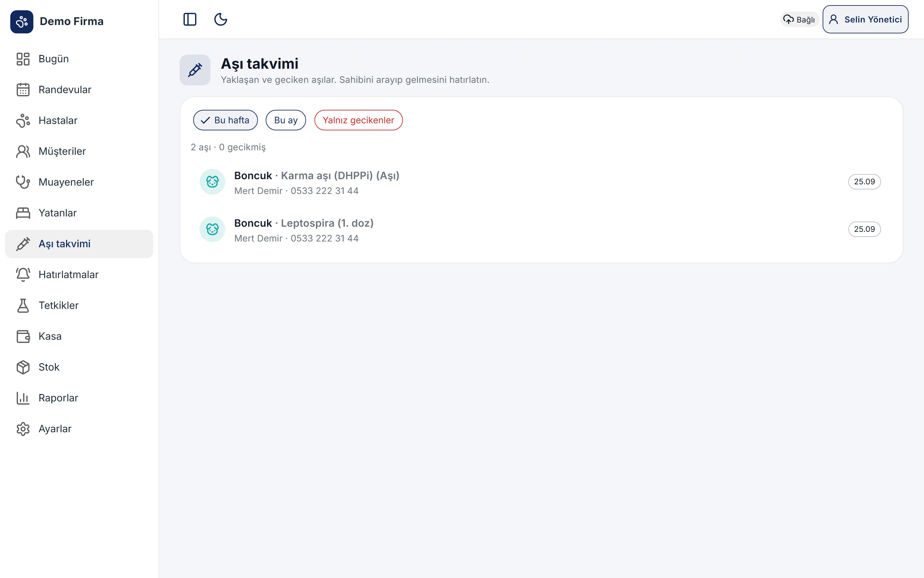The image size is (924, 578).
Task: Click pet avatar on Leptospira row
Action: [212, 229]
